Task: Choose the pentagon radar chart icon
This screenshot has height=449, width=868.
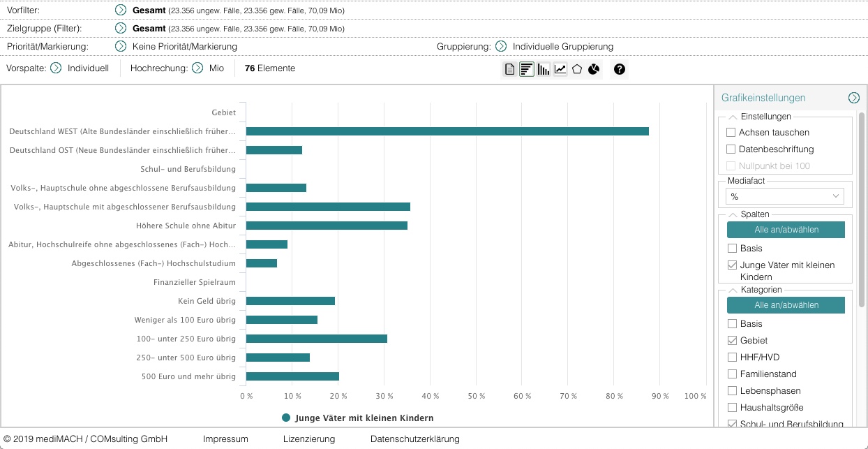Action: pyautogui.click(x=577, y=69)
